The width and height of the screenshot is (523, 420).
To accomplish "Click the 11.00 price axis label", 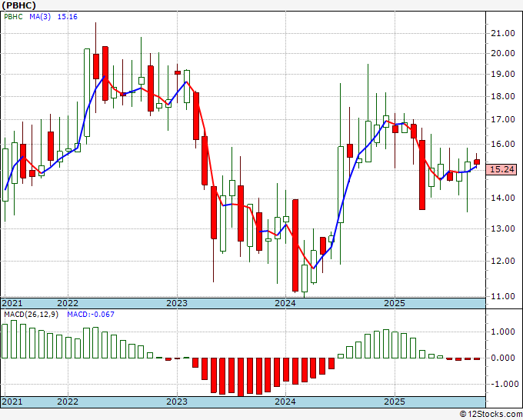I will pos(503,296).
